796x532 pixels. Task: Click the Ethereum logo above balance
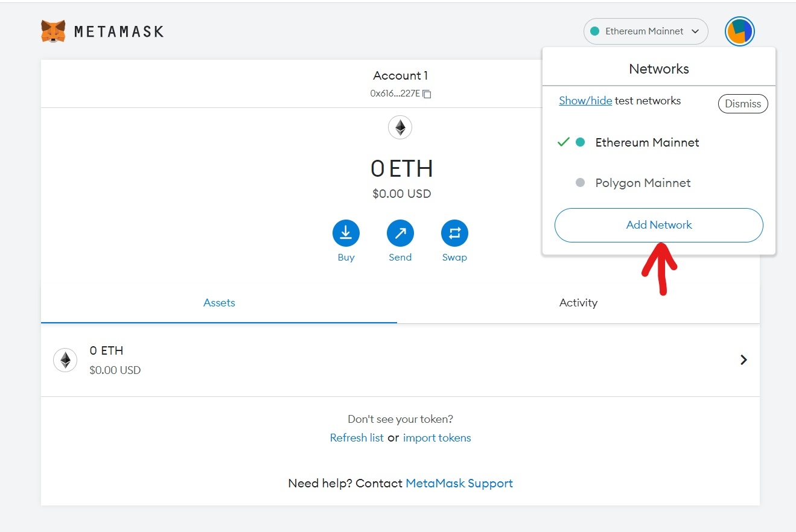coord(400,127)
